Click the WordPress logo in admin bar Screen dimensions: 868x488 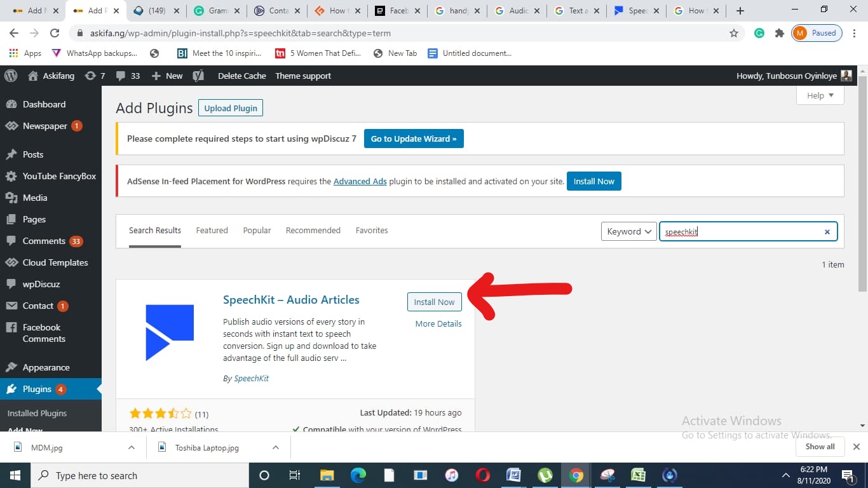point(11,76)
